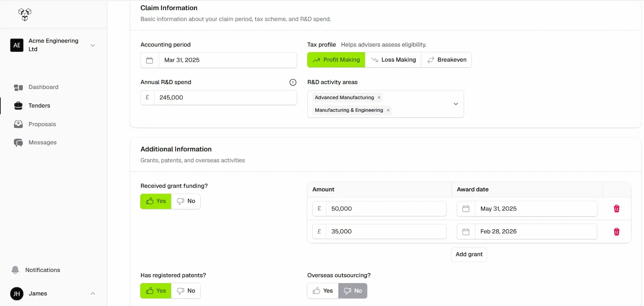Image resolution: width=644 pixels, height=306 pixels.
Task: Open Messages in the sidebar
Action: coord(43,143)
